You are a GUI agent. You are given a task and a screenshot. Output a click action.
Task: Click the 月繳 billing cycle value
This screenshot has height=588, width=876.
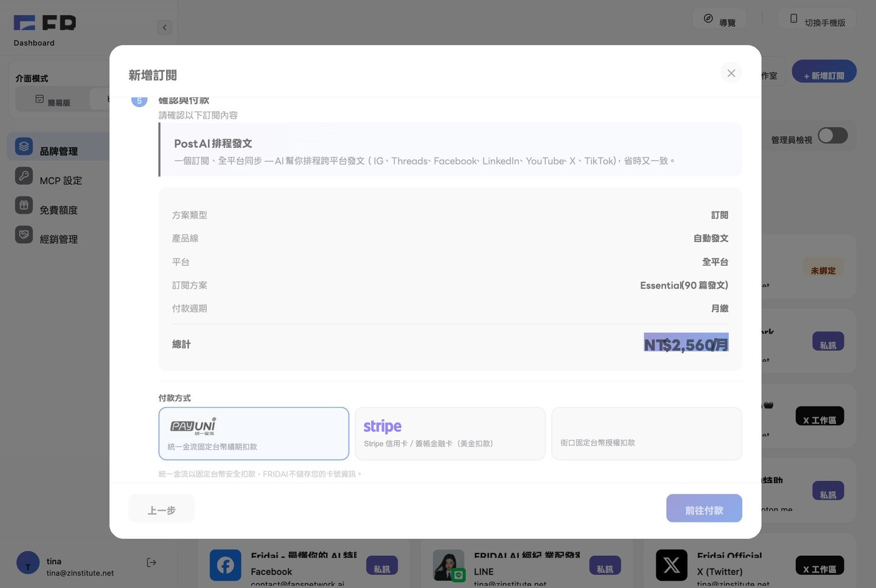(x=720, y=308)
